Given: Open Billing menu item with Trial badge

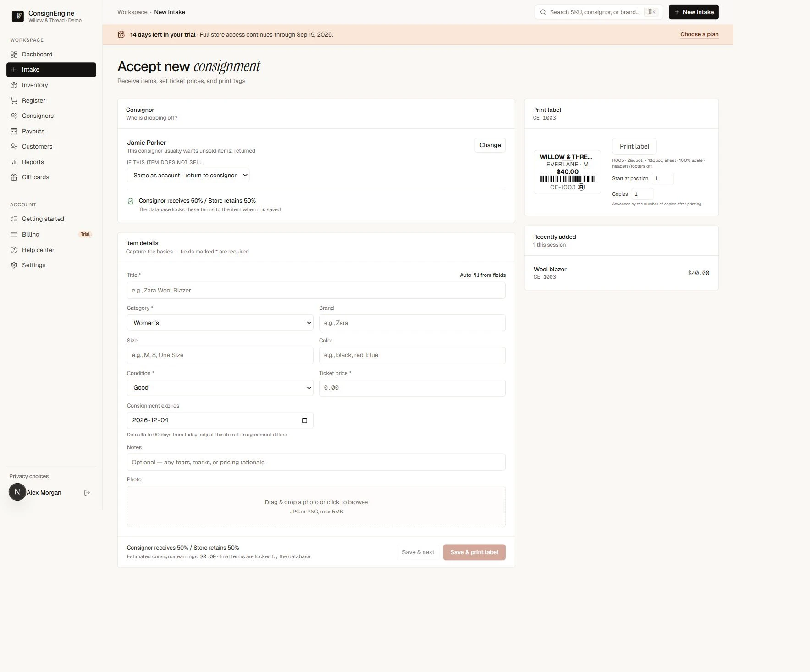Looking at the screenshot, I should pyautogui.click(x=51, y=235).
